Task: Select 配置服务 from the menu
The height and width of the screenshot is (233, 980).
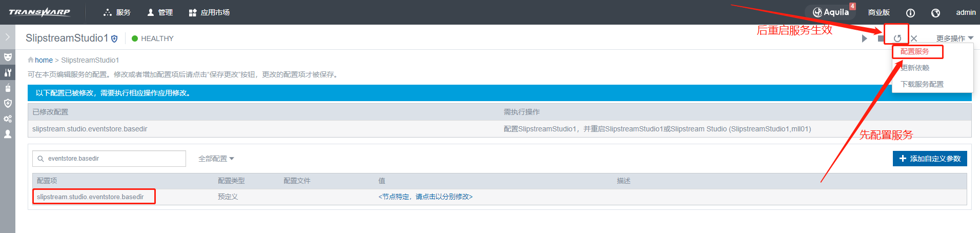Action: tap(915, 51)
